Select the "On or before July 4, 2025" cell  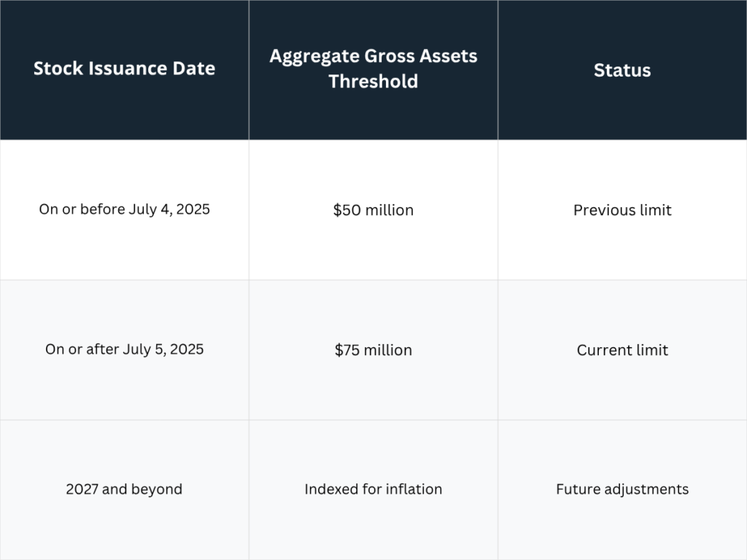click(x=124, y=210)
